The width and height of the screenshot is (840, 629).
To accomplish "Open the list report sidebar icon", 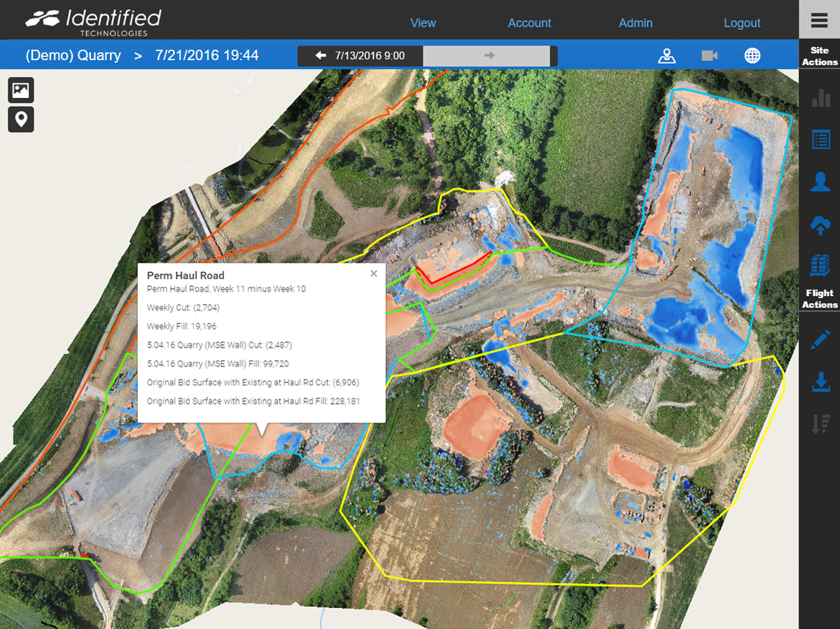I will coord(820,140).
